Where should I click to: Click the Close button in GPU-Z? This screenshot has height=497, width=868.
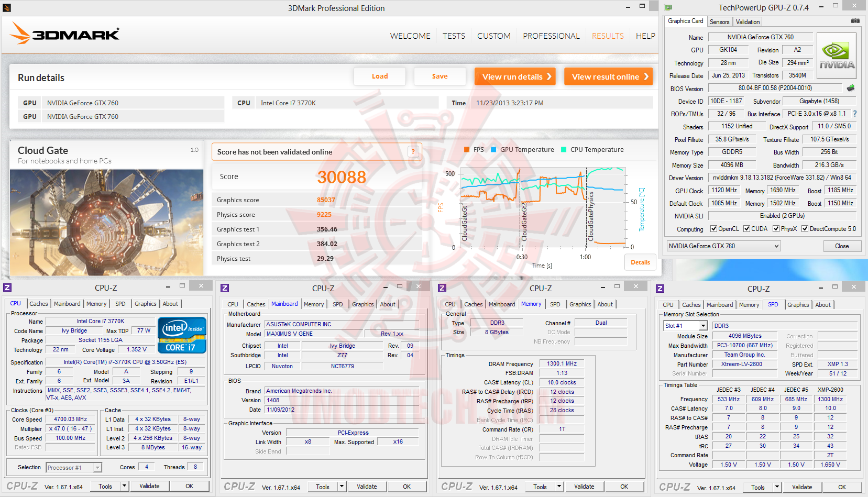coord(842,246)
